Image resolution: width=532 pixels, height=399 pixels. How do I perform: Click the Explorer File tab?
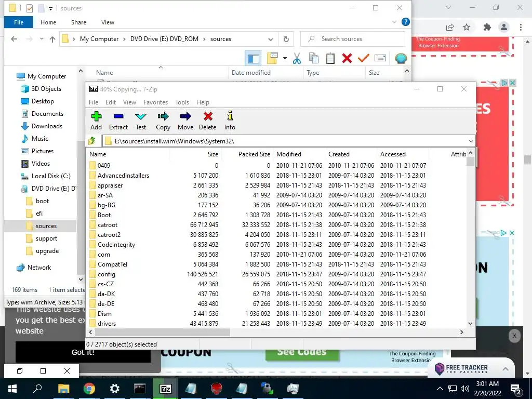(19, 22)
